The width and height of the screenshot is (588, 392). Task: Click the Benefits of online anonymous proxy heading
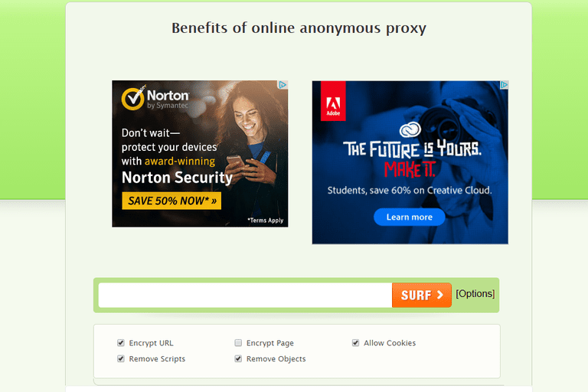pos(299,28)
